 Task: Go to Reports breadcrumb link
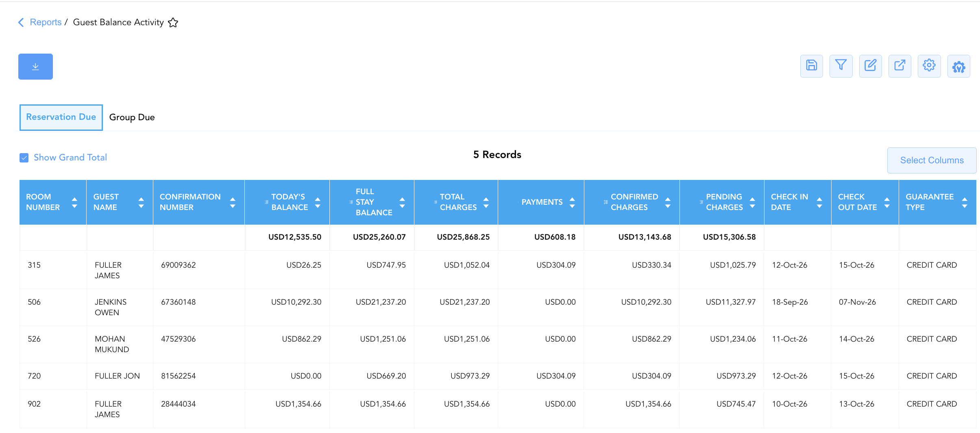pos(46,22)
